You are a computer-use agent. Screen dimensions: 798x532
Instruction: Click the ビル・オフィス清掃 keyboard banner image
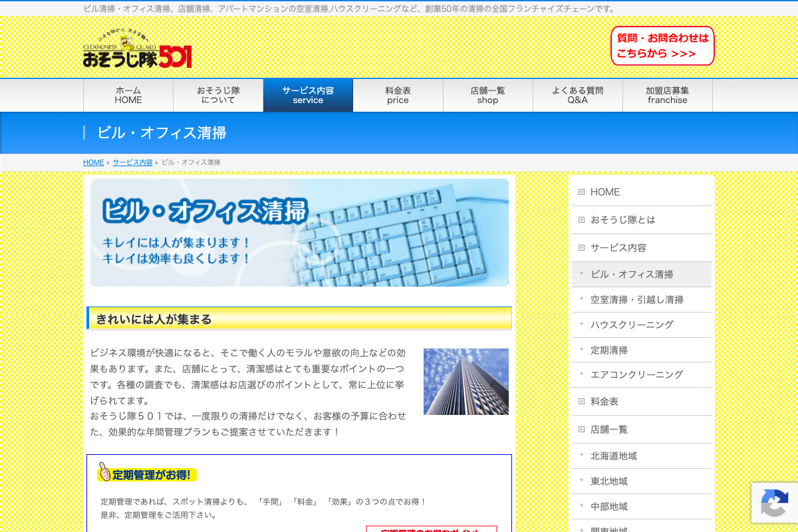tap(299, 233)
